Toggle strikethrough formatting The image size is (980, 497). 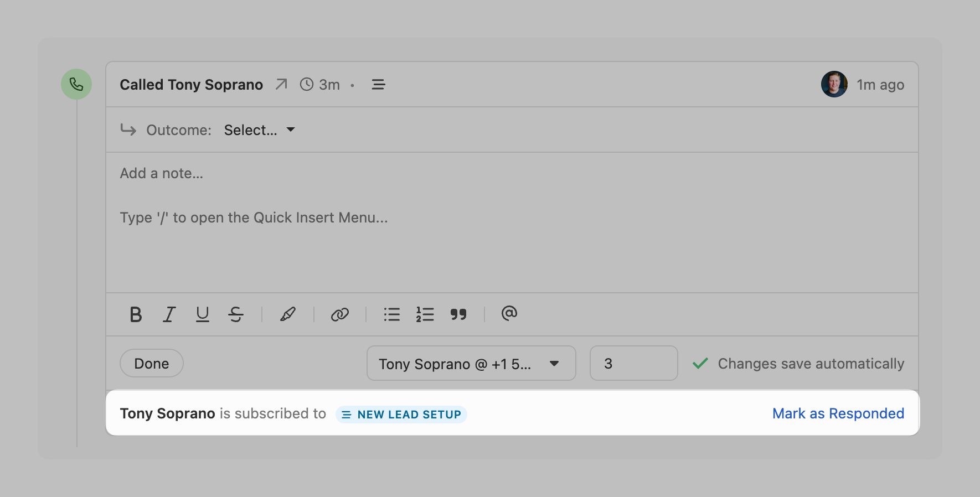(x=236, y=314)
